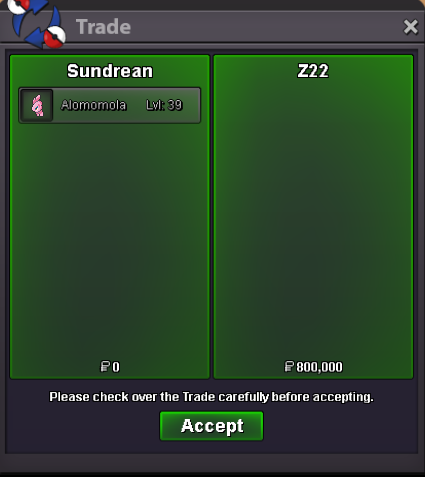Click Z22's 800,000 money amount
The width and height of the screenshot is (425, 477).
tap(319, 367)
